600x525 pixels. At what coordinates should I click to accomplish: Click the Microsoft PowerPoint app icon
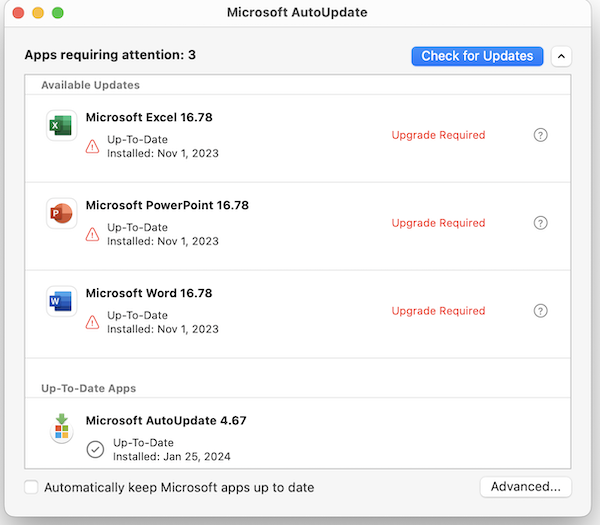pyautogui.click(x=61, y=213)
